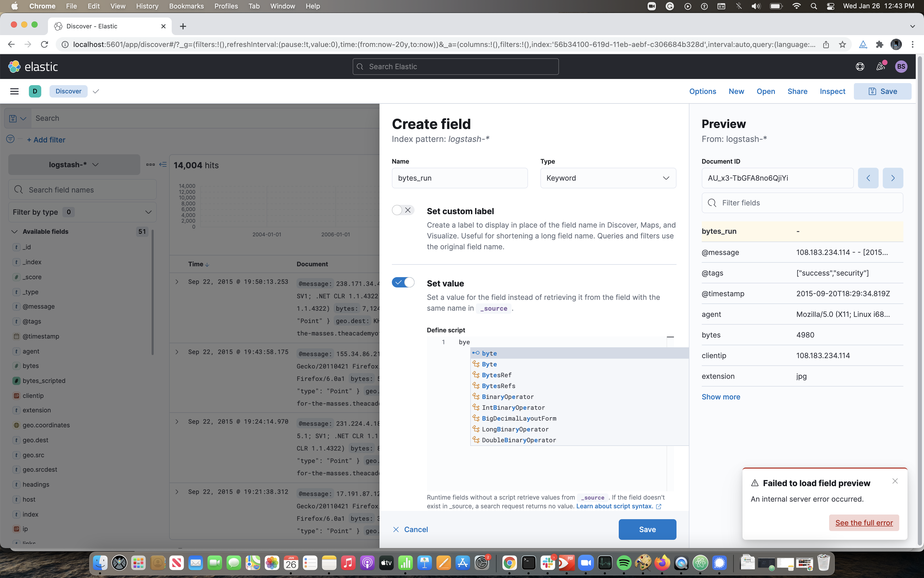Expand the 19:43:58.175 document row
Screen dimensions: 924x578
(x=177, y=352)
